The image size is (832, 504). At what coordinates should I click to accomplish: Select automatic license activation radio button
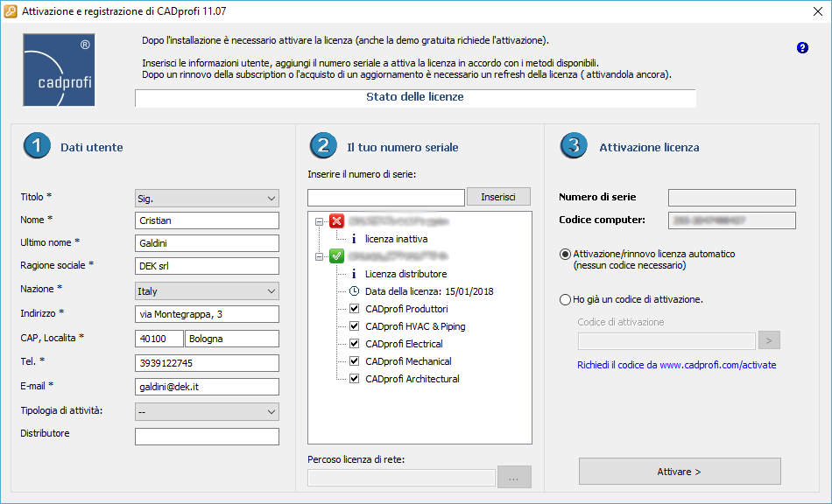(x=565, y=255)
